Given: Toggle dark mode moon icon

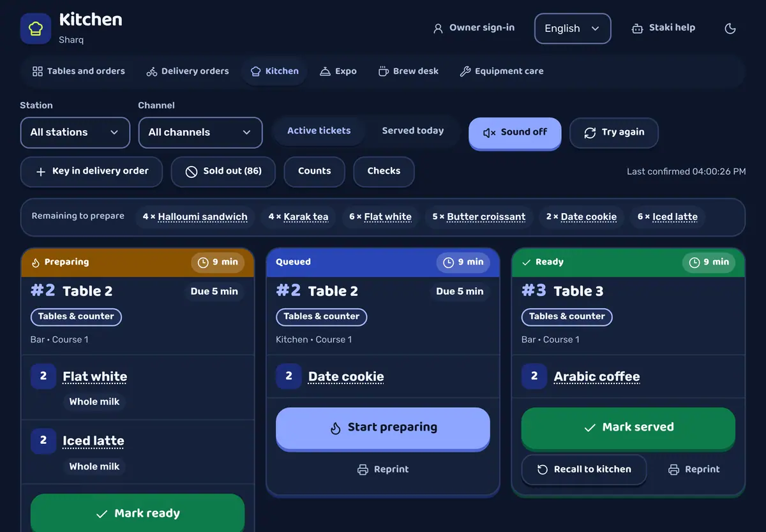Looking at the screenshot, I should click(x=731, y=29).
